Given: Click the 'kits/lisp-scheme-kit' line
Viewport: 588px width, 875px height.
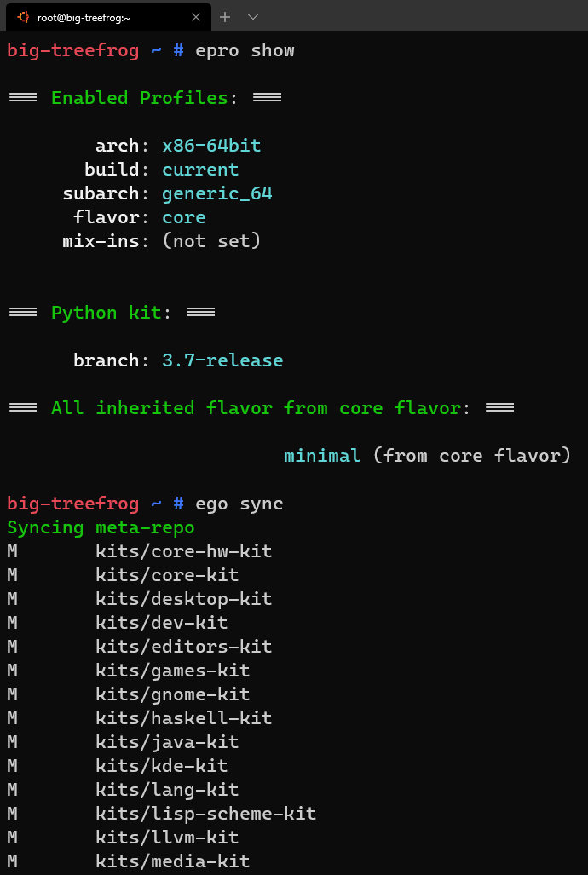Looking at the screenshot, I should click(205, 814).
